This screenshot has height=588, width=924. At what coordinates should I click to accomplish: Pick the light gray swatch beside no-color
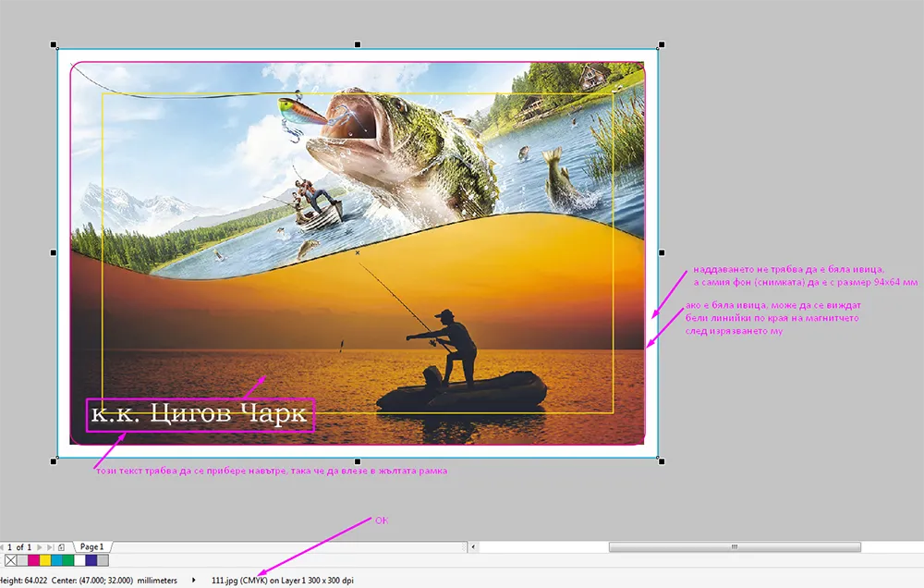[22, 560]
